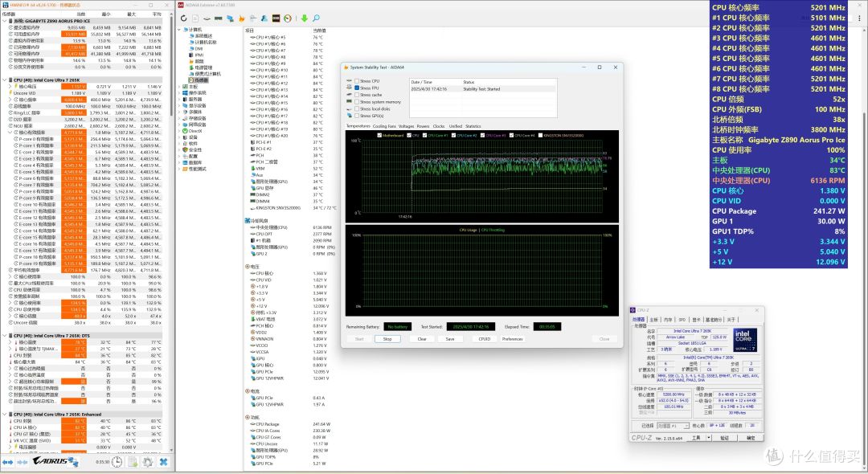This screenshot has height=474, width=868.
Task: Open the magnifier search icon in AIDA64
Action: 316,18
